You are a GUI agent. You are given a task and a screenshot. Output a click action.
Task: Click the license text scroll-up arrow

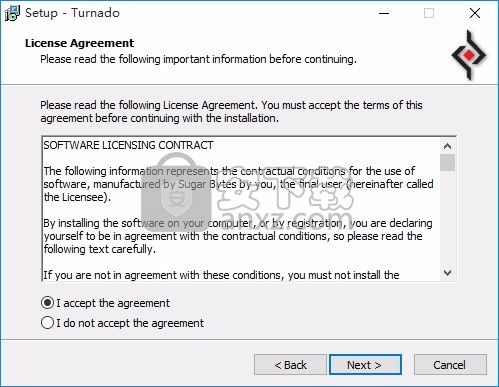tap(447, 146)
